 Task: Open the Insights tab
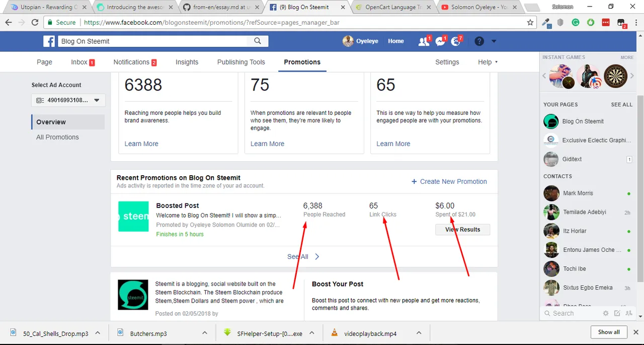click(187, 62)
